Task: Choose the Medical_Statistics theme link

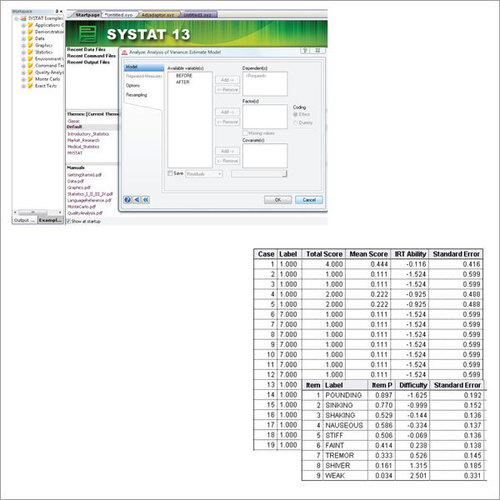Action: coord(83,147)
